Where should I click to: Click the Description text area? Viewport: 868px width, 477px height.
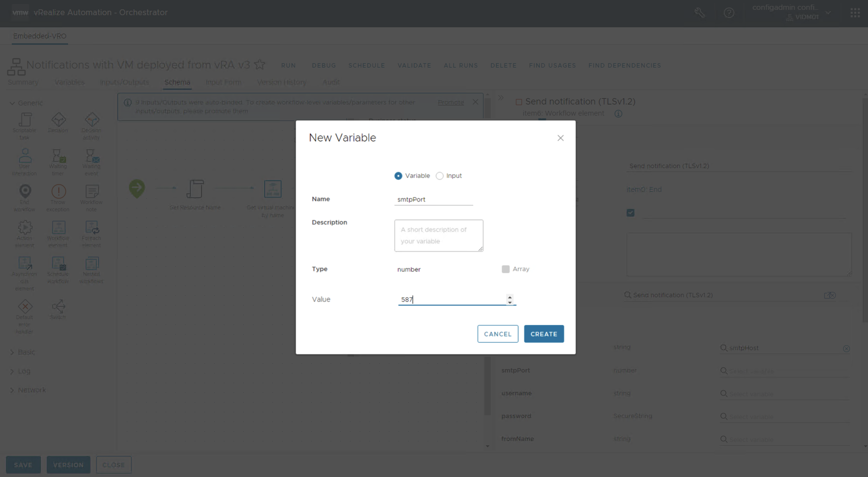click(x=438, y=236)
